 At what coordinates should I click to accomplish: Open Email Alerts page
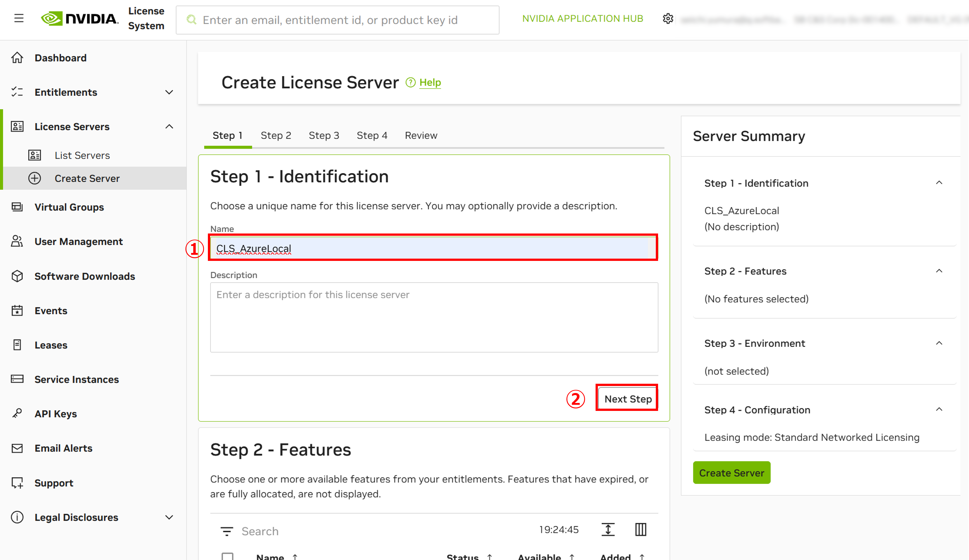point(63,448)
